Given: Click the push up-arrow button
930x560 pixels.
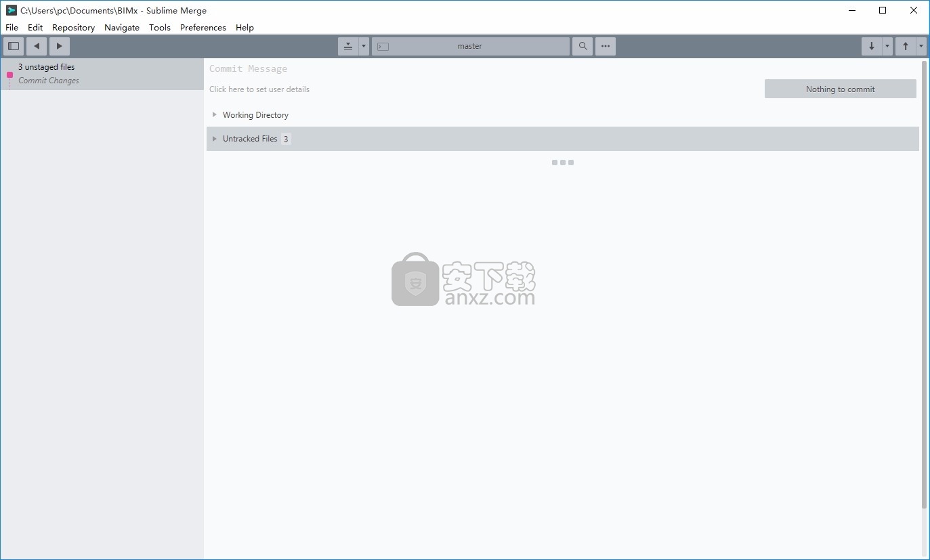Looking at the screenshot, I should click(x=906, y=46).
